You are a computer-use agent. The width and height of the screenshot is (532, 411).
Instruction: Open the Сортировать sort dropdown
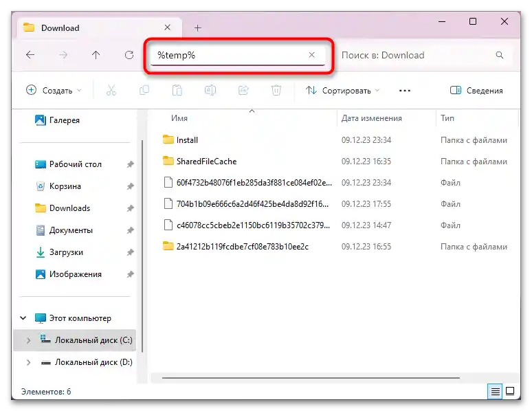343,90
